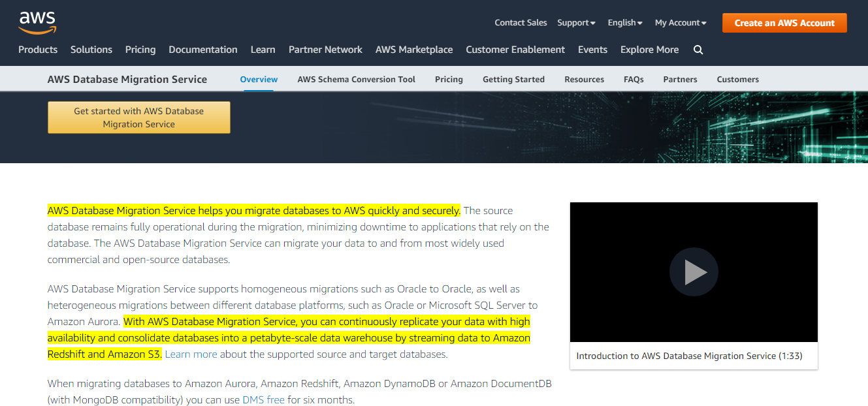868x406 pixels.
Task: Switch to the Resources tab
Action: (584, 79)
